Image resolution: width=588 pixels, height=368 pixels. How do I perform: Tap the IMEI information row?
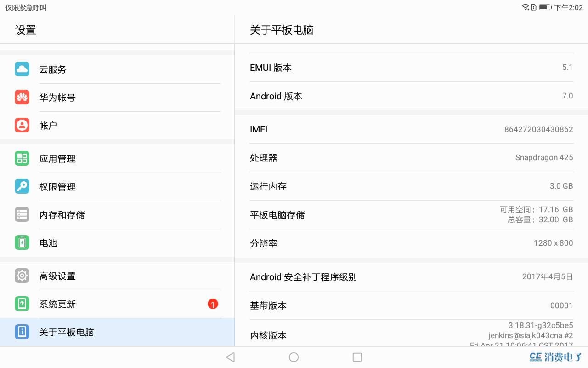411,129
